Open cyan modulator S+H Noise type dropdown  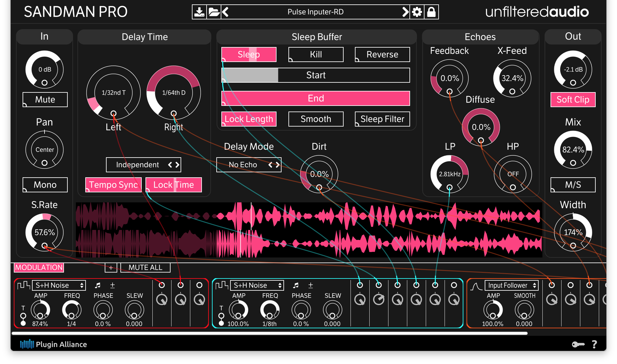[257, 285]
